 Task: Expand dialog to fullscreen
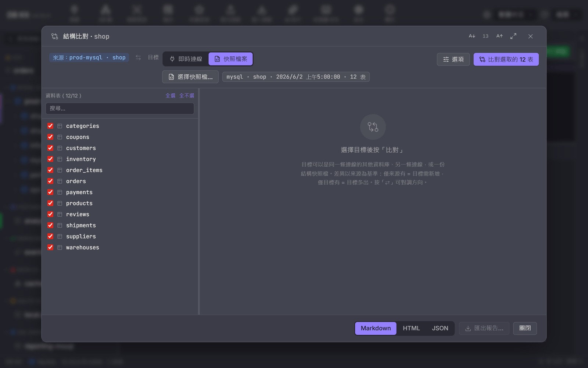pyautogui.click(x=513, y=36)
